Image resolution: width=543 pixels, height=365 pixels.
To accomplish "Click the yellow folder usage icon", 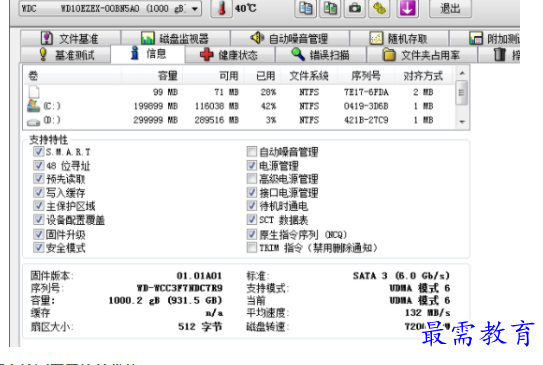I will pyautogui.click(x=389, y=55).
